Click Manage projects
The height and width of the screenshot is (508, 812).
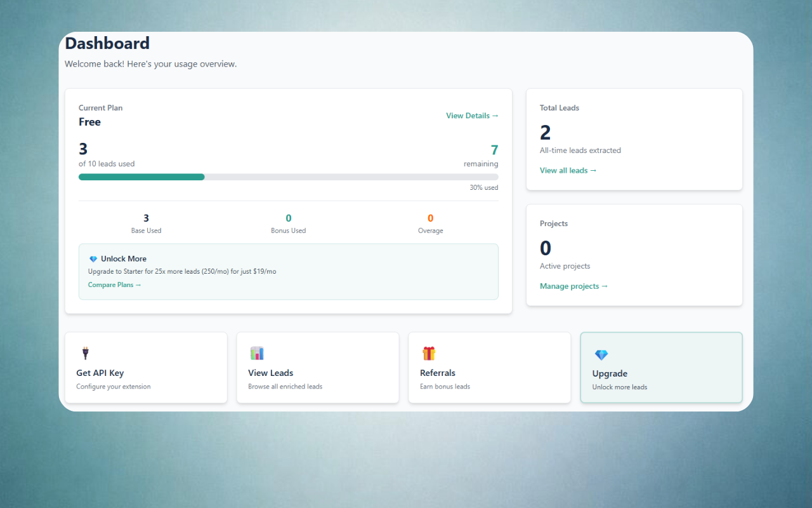coord(570,286)
